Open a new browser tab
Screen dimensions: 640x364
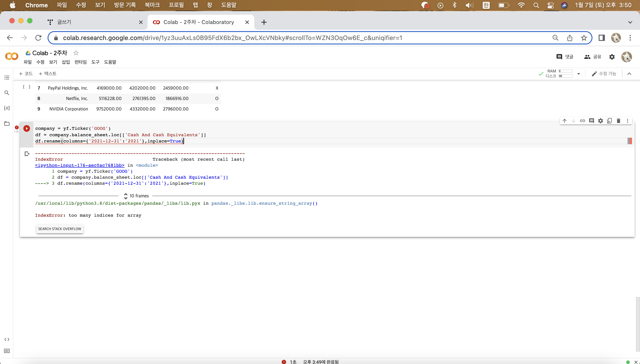(264, 22)
